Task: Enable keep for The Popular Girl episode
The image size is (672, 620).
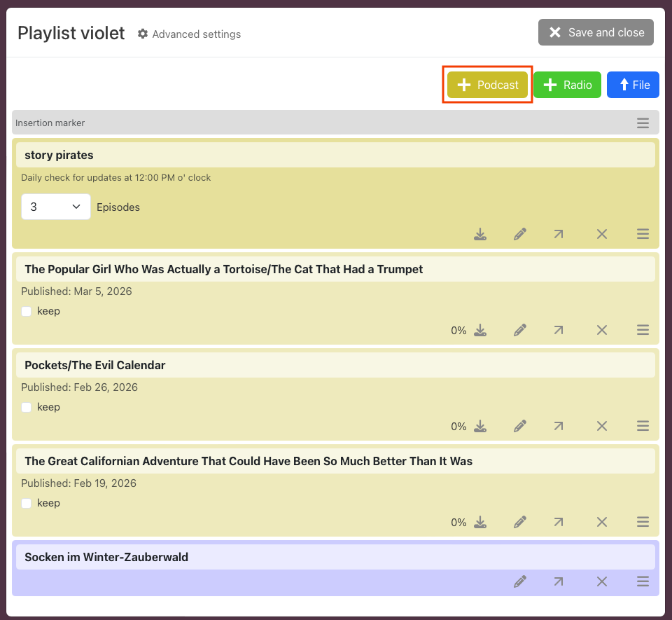Action: coord(27,311)
